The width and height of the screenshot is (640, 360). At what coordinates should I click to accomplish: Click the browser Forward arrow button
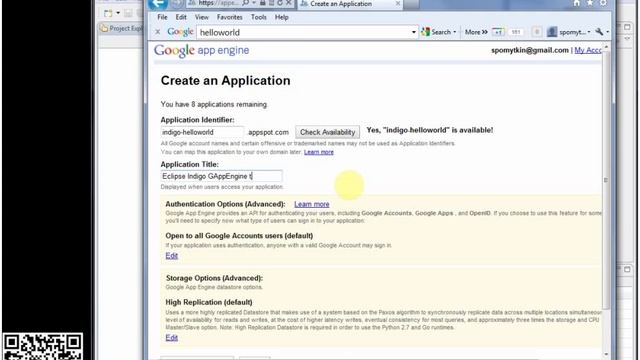coord(177,4)
